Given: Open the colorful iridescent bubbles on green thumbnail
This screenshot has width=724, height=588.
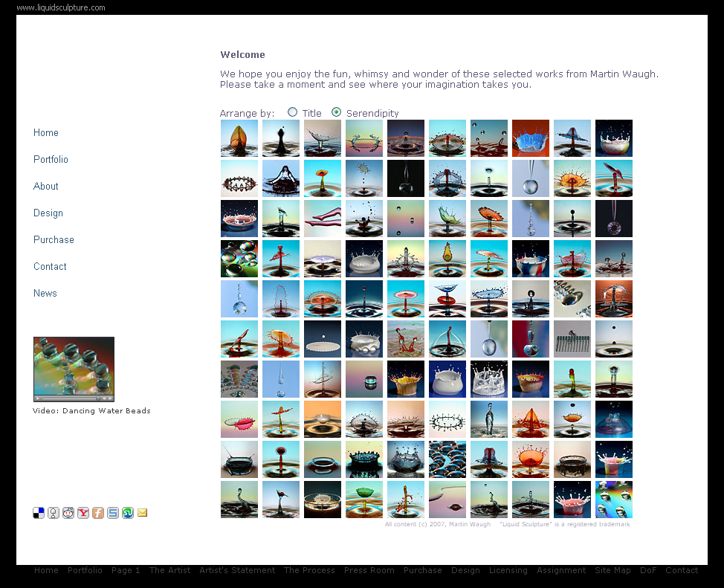Looking at the screenshot, I should click(x=239, y=259).
